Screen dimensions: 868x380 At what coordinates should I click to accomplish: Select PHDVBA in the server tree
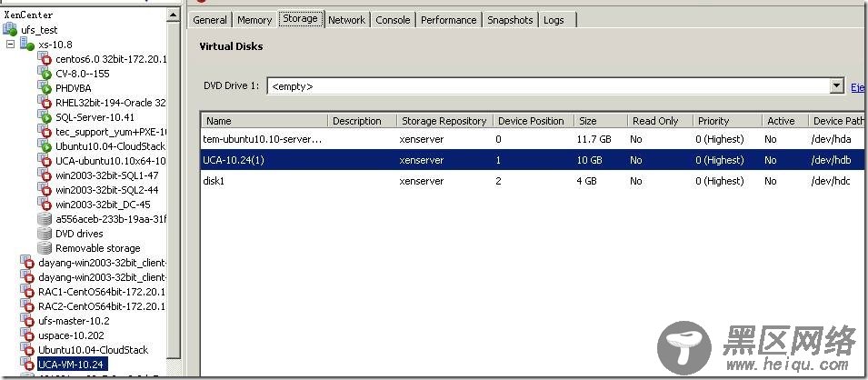[x=73, y=87]
